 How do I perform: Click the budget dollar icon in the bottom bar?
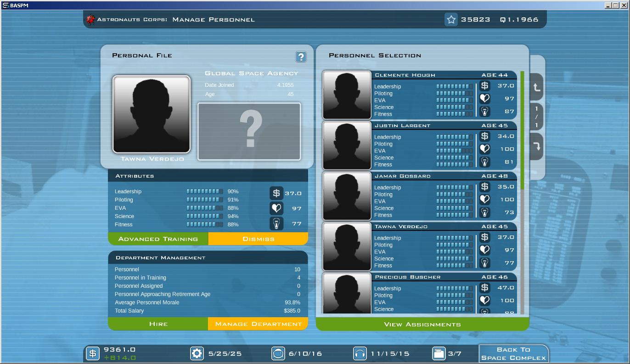93,353
